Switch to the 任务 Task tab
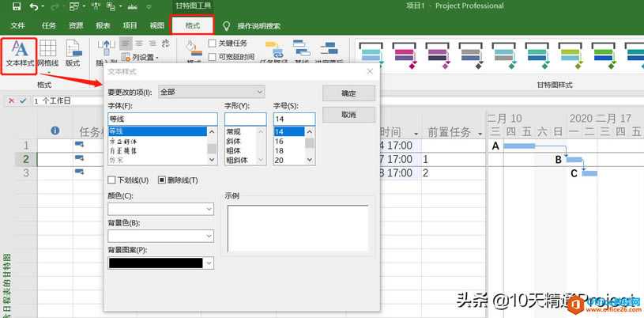Viewport: 644px width, 318px height. coord(49,26)
